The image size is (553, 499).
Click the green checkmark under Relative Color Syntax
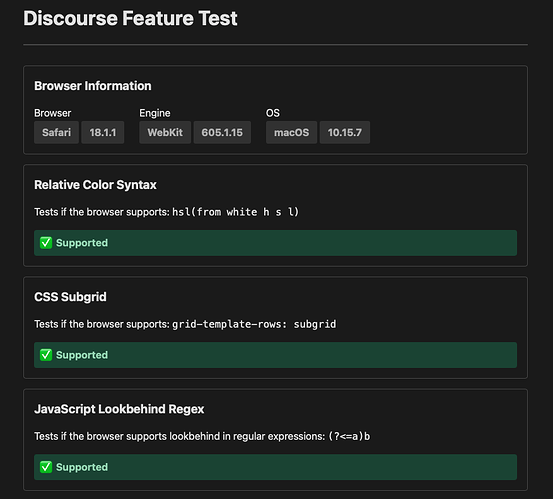coord(46,243)
